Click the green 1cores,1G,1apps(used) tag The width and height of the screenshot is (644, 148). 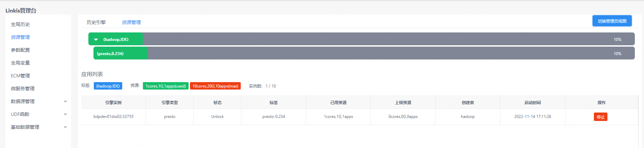coord(166,86)
